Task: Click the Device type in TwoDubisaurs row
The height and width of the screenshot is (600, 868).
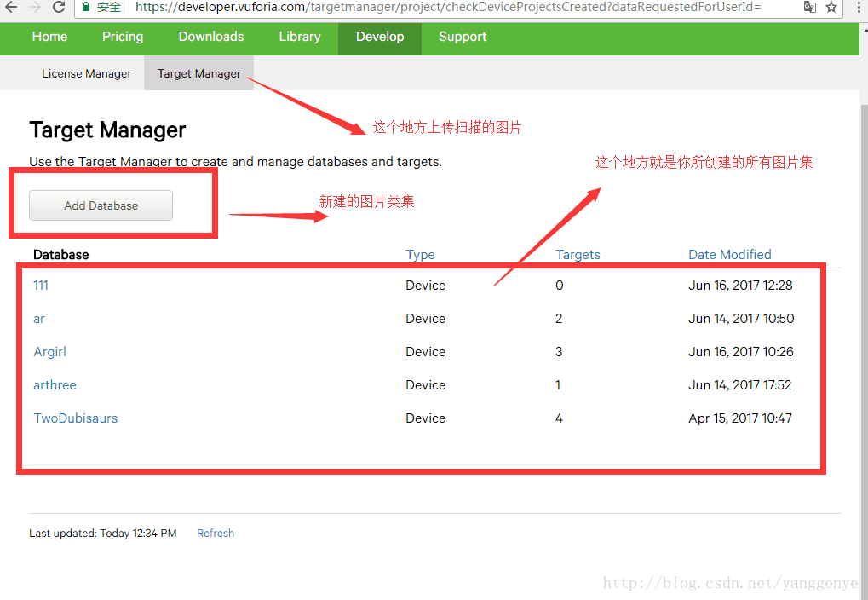Action: click(x=426, y=418)
